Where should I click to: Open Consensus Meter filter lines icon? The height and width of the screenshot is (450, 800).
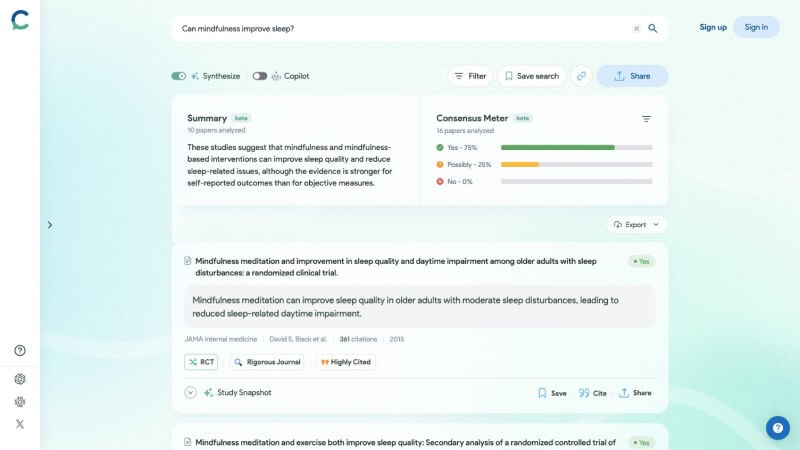tap(646, 119)
